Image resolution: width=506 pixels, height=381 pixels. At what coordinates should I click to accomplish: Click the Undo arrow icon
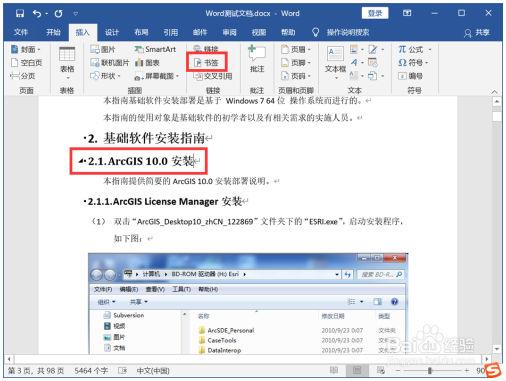[37, 13]
